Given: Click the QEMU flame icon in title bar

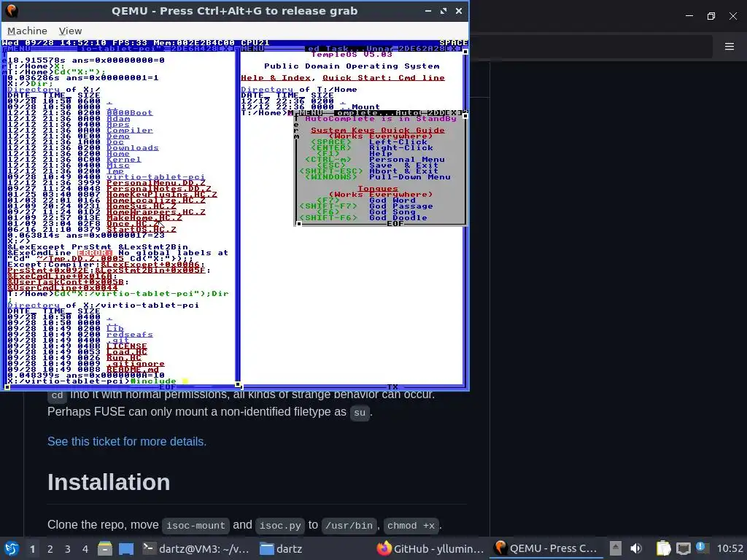Looking at the screenshot, I should 12,10.
